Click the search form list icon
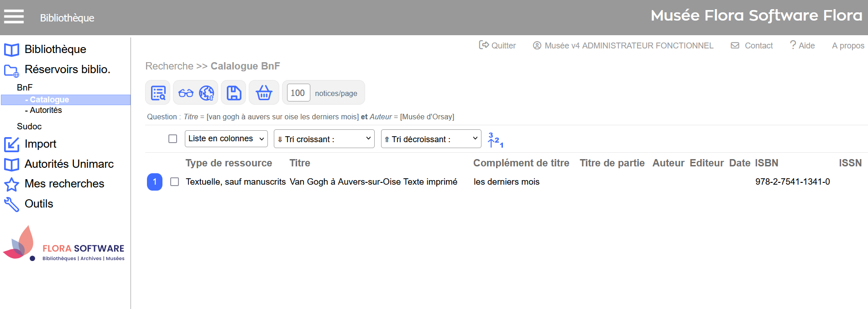868x309 pixels. pyautogui.click(x=158, y=93)
